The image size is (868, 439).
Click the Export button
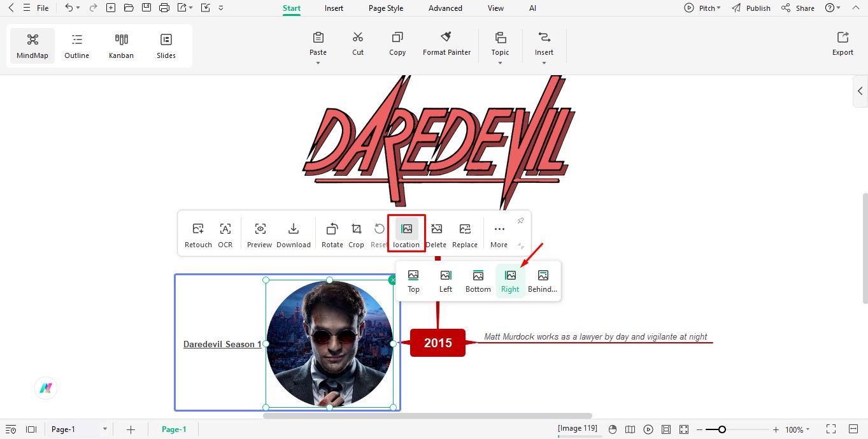843,43
